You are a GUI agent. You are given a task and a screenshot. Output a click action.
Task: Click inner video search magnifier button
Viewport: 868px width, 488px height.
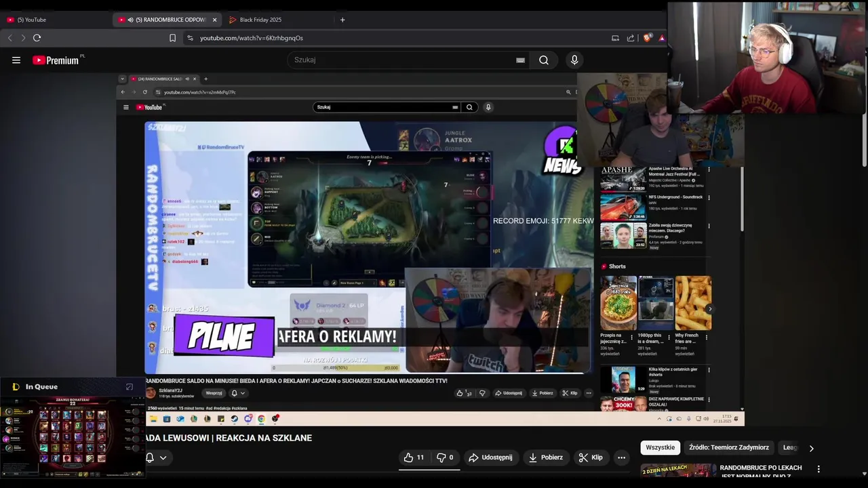(469, 107)
